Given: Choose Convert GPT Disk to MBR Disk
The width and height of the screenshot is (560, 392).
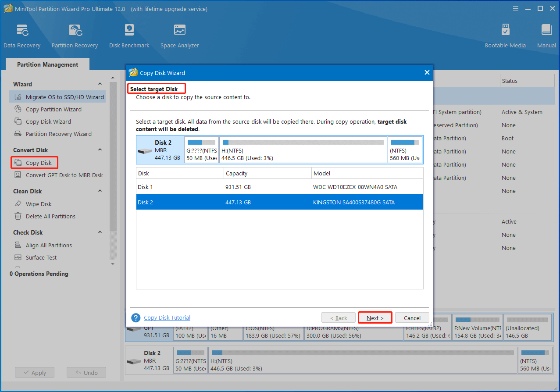Looking at the screenshot, I should click(x=64, y=175).
